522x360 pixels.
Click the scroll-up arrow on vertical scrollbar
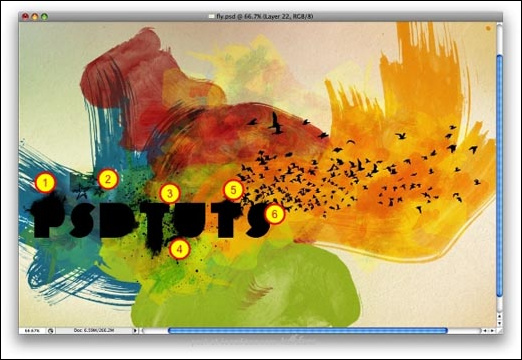point(499,316)
